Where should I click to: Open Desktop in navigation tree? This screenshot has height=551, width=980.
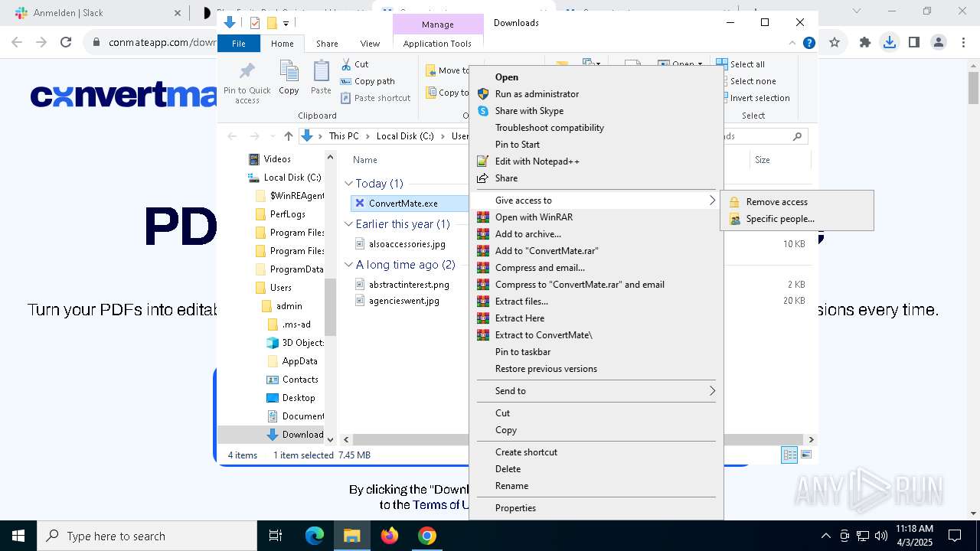299,398
